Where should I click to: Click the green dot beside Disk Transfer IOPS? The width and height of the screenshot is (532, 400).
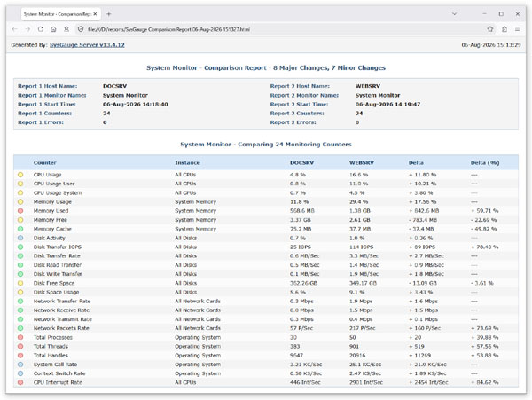coord(20,247)
